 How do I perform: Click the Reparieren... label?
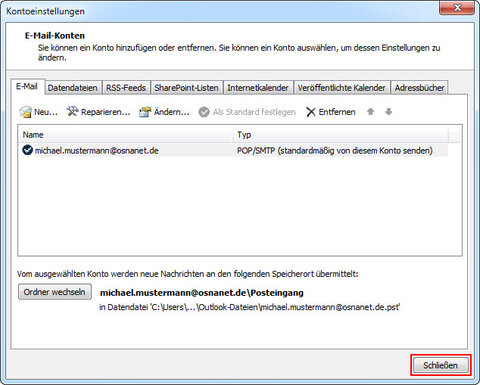click(106, 112)
